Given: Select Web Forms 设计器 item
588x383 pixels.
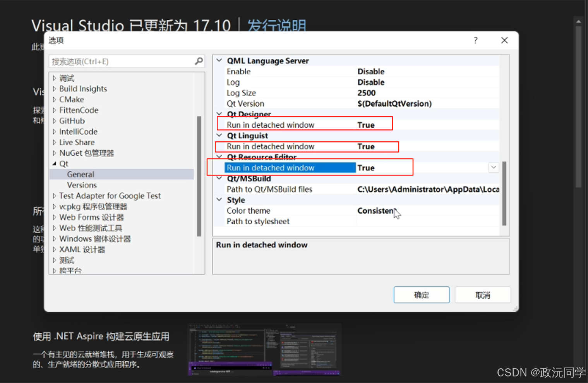Looking at the screenshot, I should [x=91, y=217].
